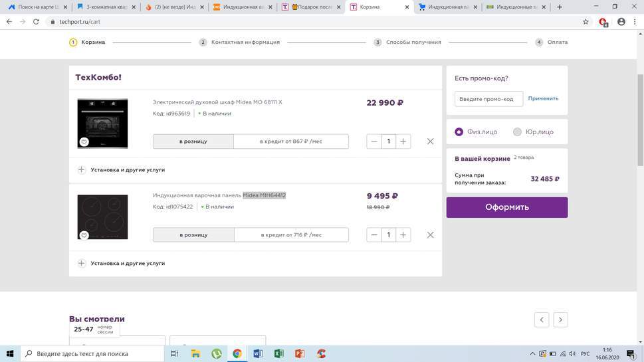Select Физ.лицо radio option
Screen dimensions: 644x362
tap(459, 132)
